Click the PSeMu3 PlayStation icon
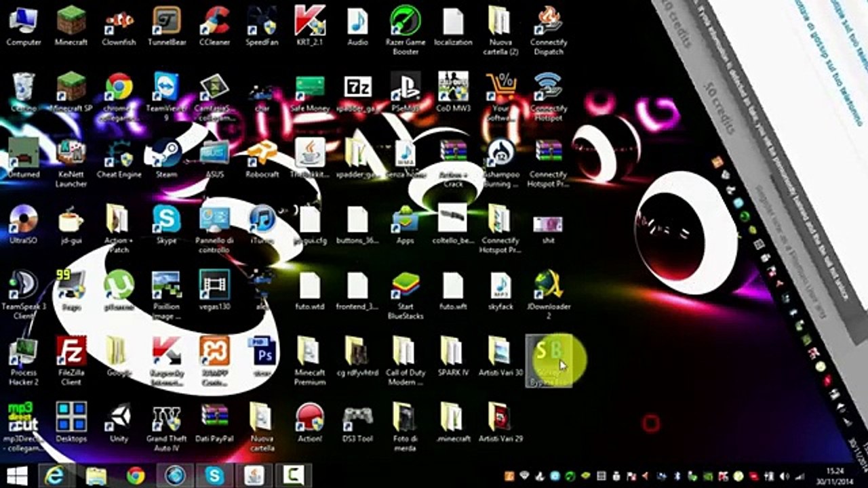 (406, 92)
